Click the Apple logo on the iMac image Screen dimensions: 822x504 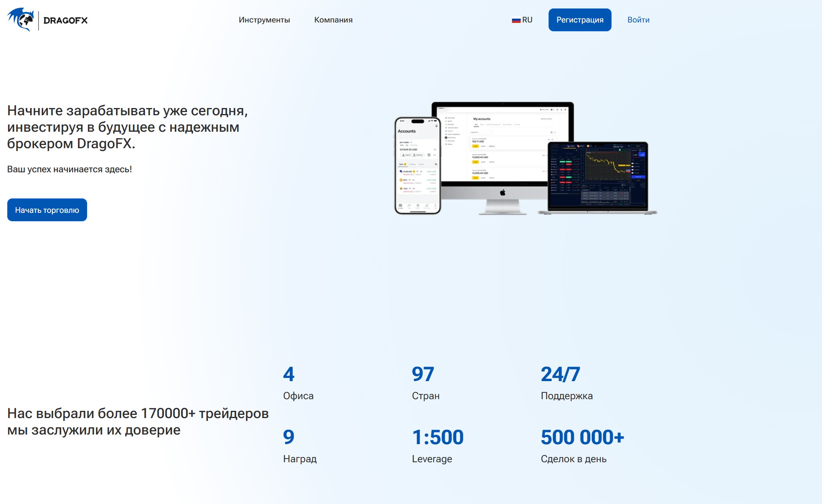pyautogui.click(x=502, y=193)
